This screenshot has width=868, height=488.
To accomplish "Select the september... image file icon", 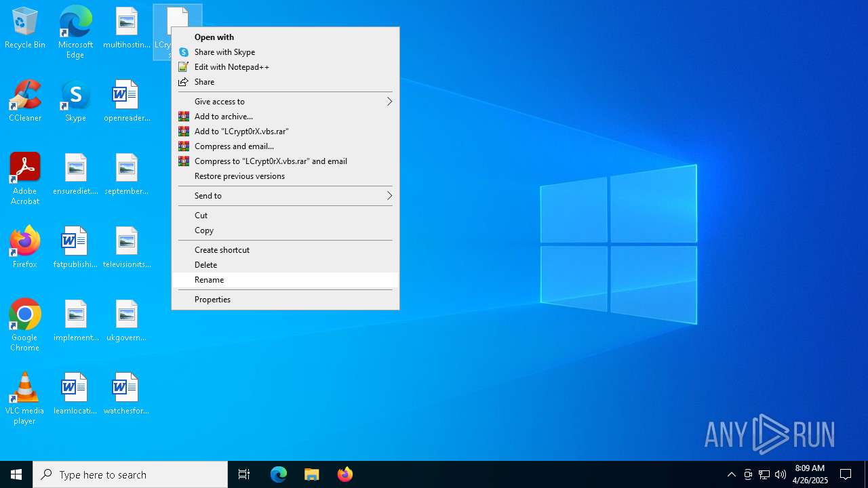I will point(127,175).
